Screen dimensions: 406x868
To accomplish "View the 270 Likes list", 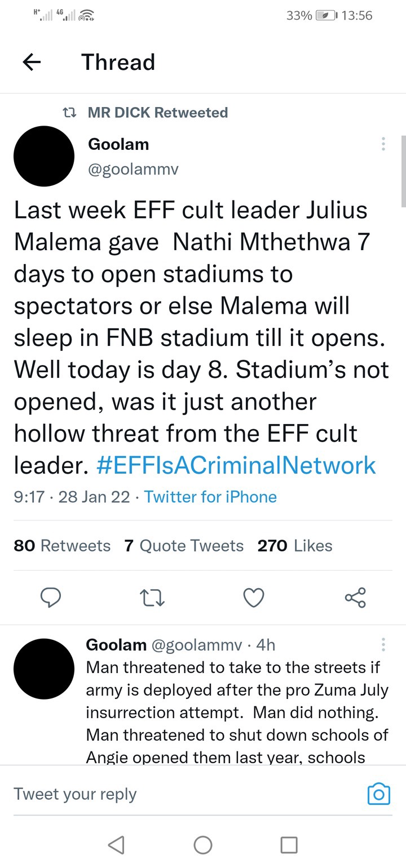I will (x=295, y=545).
